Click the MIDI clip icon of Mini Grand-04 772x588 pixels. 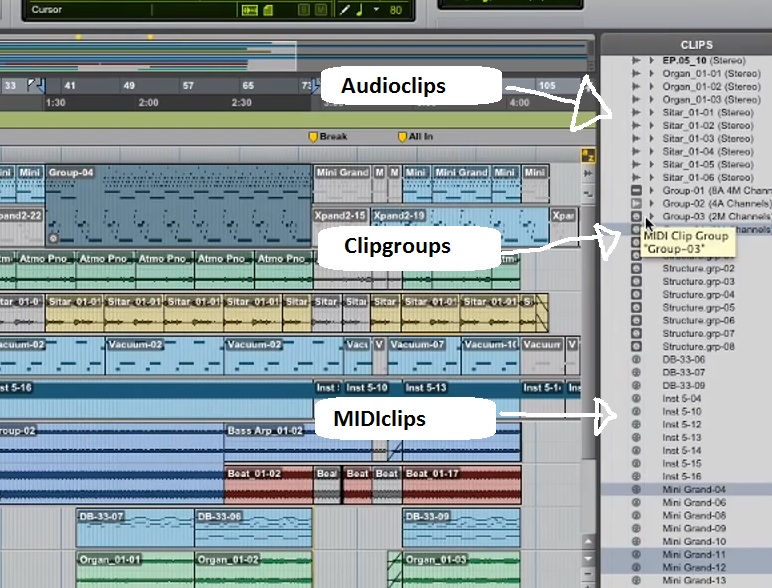[636, 490]
